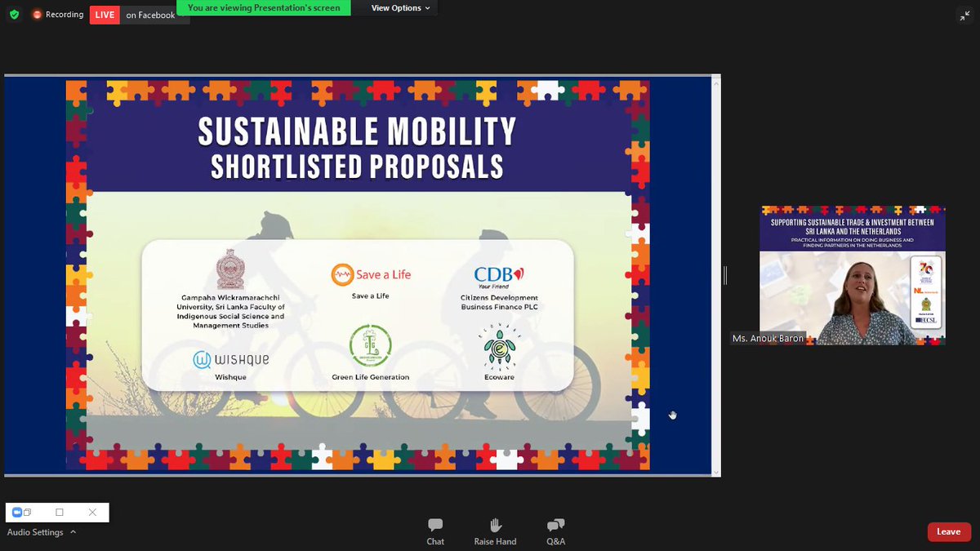Leave the meeting
The image size is (980, 551).
[949, 531]
